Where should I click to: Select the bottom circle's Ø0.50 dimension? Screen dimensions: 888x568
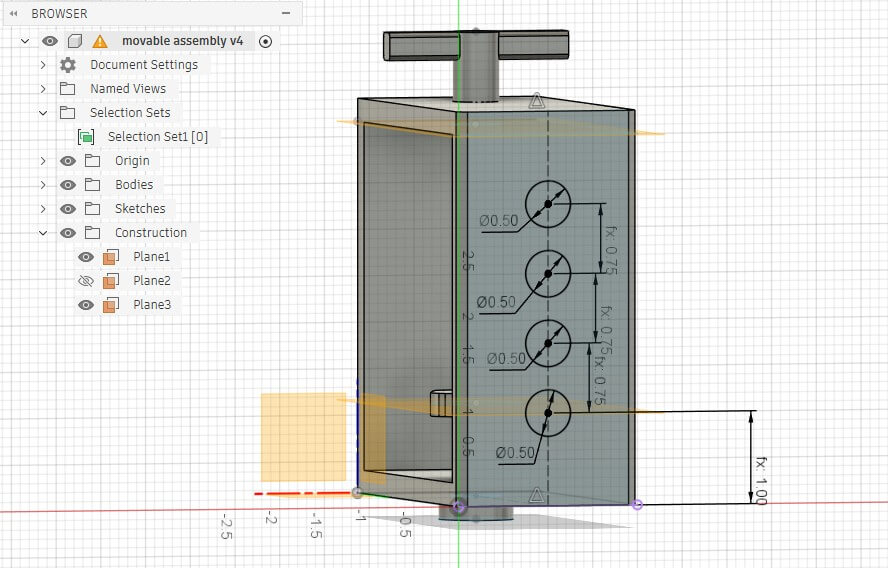pos(515,452)
